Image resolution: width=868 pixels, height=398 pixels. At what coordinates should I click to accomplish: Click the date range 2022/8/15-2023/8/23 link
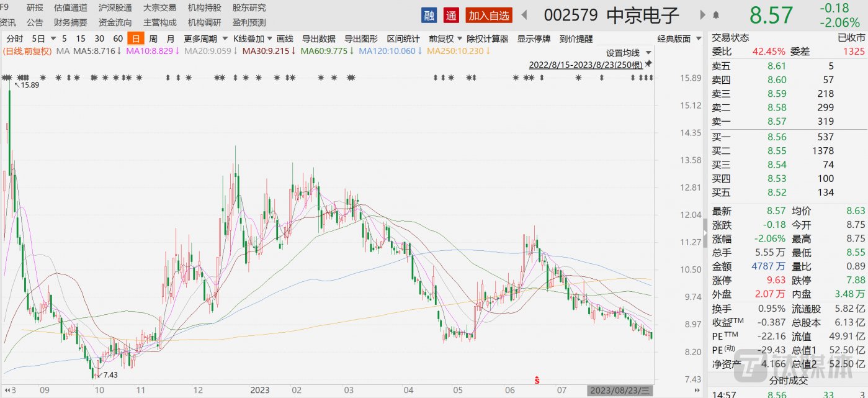point(586,65)
